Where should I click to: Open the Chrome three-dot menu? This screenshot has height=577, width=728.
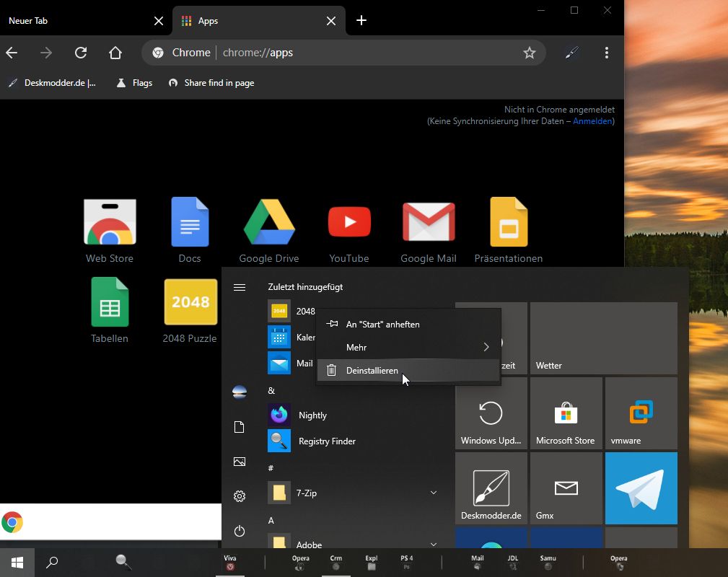click(x=606, y=53)
